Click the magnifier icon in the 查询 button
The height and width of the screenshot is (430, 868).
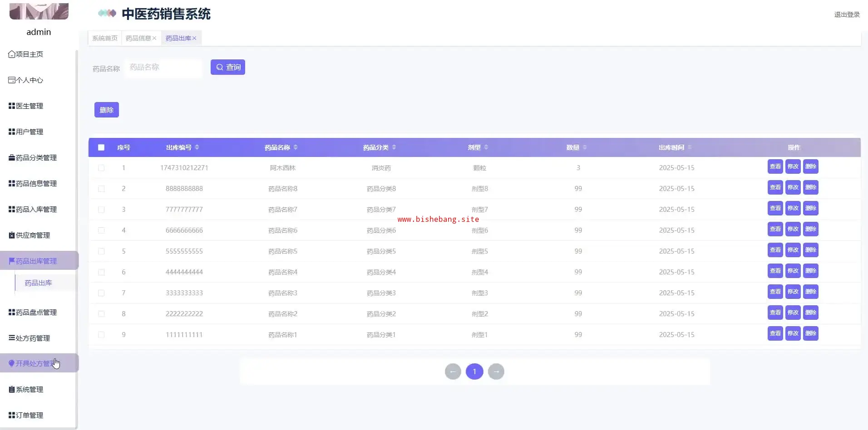pyautogui.click(x=220, y=67)
